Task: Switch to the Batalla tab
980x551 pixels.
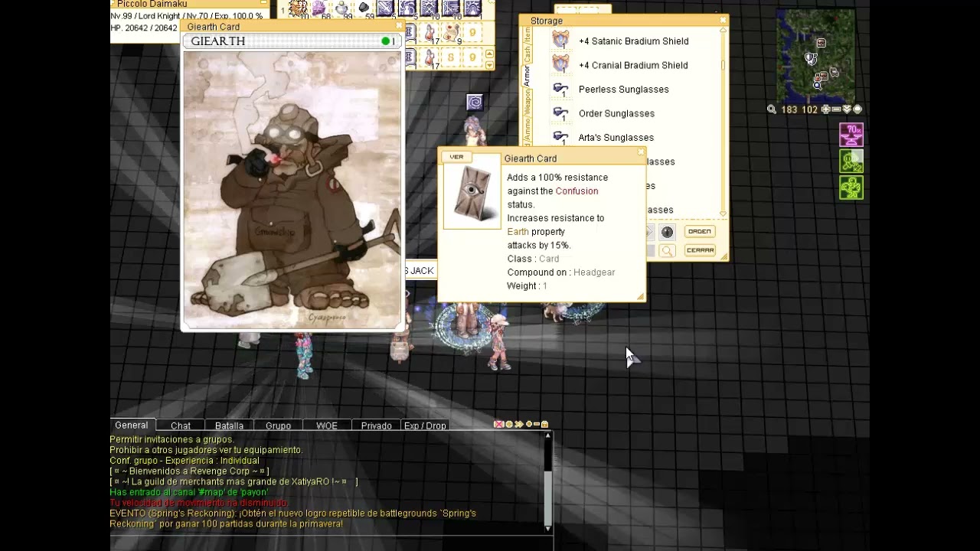Action: (x=229, y=425)
